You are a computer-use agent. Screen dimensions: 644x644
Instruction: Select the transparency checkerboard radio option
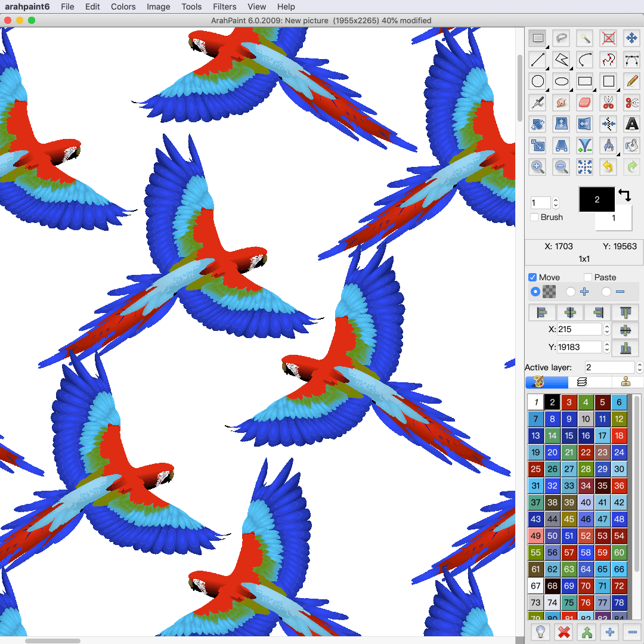pyautogui.click(x=535, y=292)
